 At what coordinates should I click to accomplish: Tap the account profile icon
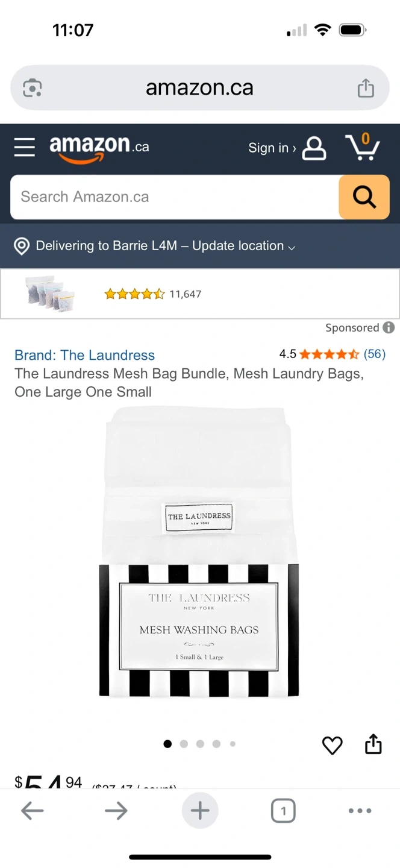314,148
